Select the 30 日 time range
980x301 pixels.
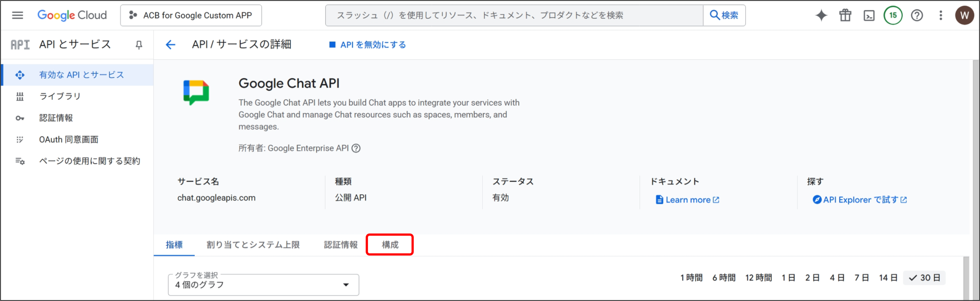click(x=924, y=278)
